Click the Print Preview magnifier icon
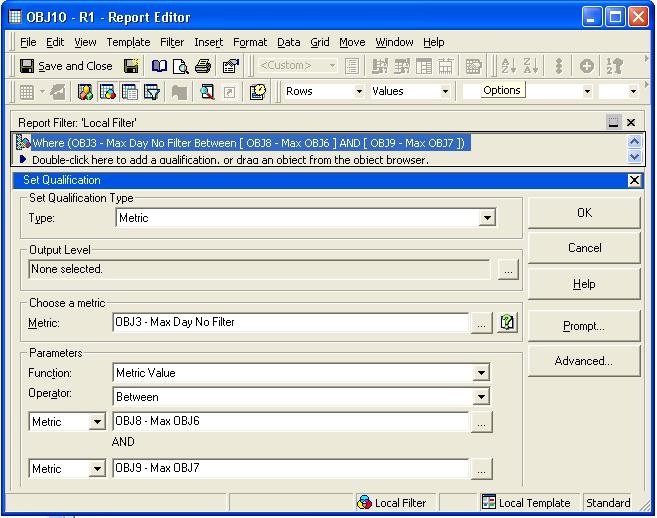This screenshot has width=657, height=518. point(181,66)
